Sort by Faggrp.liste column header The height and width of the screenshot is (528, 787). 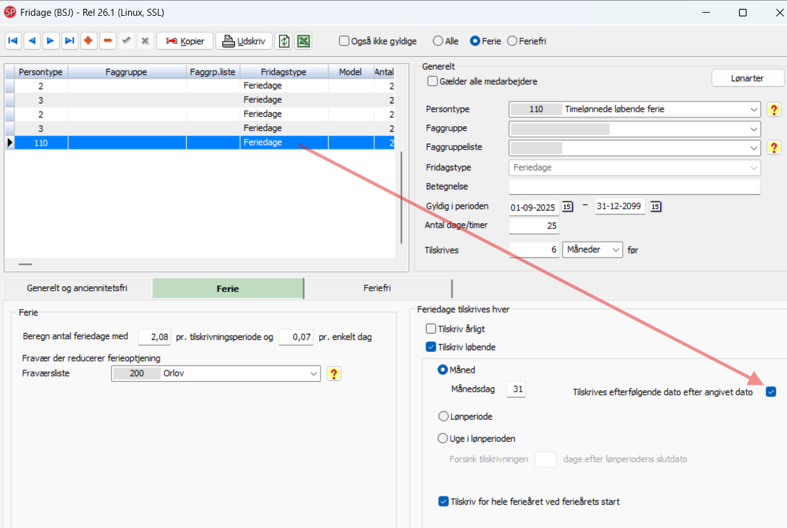pyautogui.click(x=213, y=72)
